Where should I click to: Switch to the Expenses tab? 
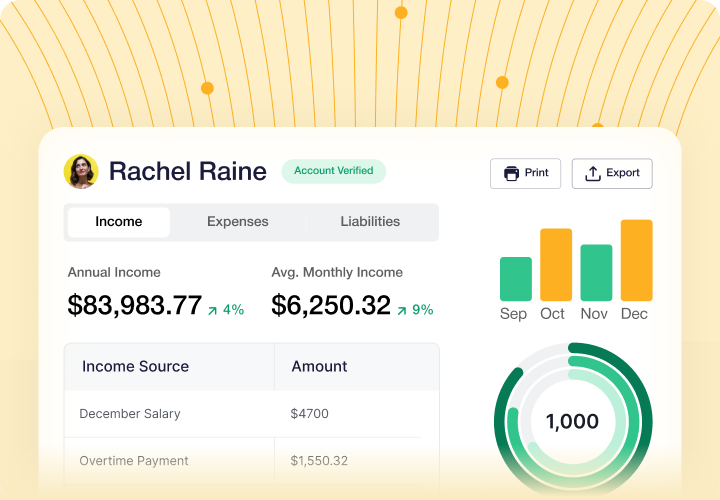[x=237, y=222]
